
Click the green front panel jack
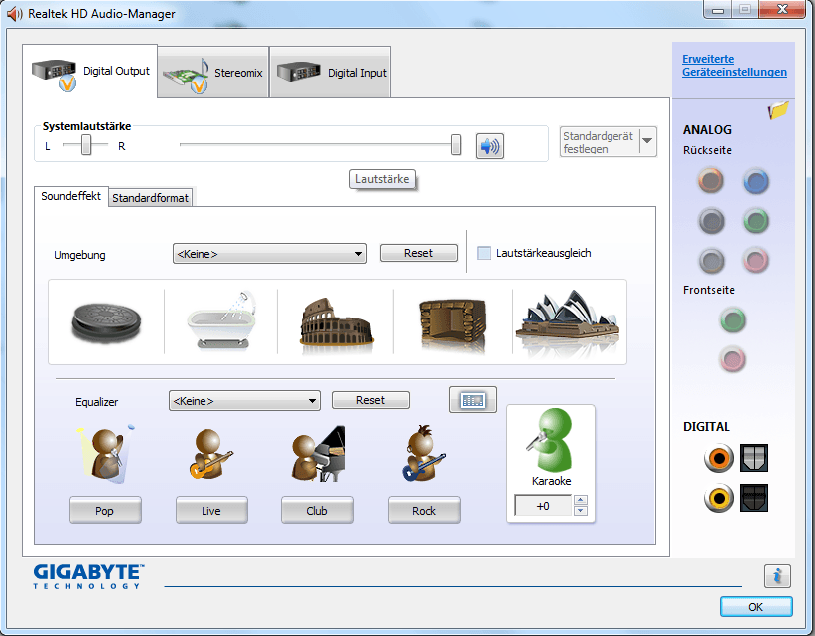point(733,320)
